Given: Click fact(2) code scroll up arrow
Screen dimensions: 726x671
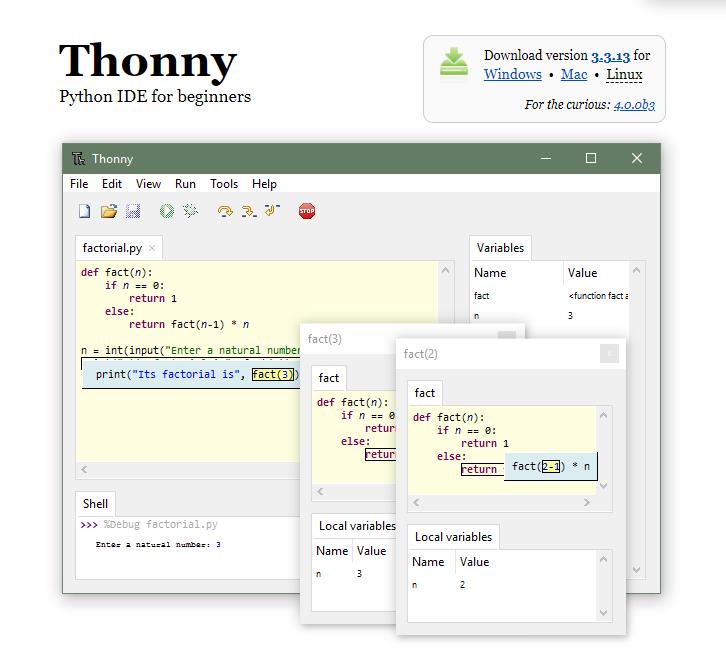Looking at the screenshot, I should (x=603, y=415).
